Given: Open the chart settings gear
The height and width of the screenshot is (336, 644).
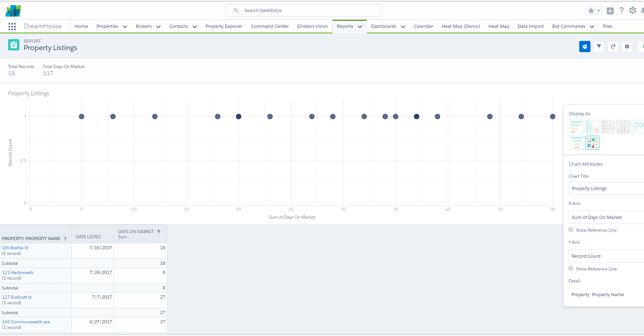Looking at the screenshot, I should [x=627, y=47].
